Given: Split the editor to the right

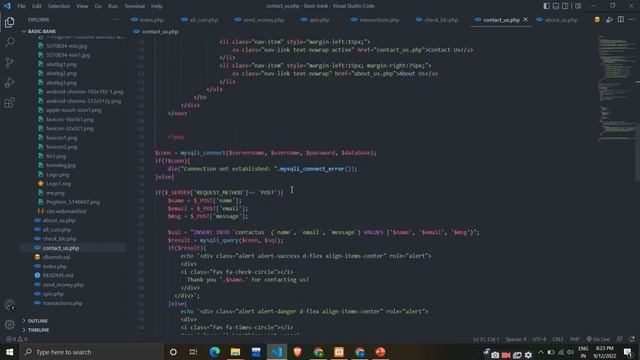Looking at the screenshot, I should point(621,20).
